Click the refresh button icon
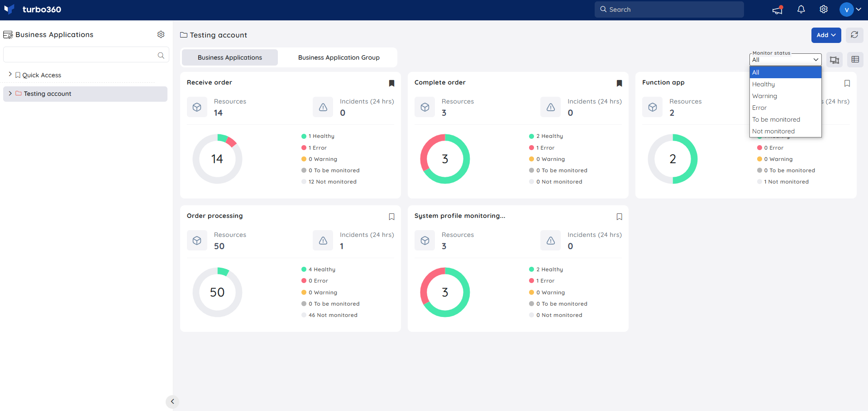 (854, 35)
